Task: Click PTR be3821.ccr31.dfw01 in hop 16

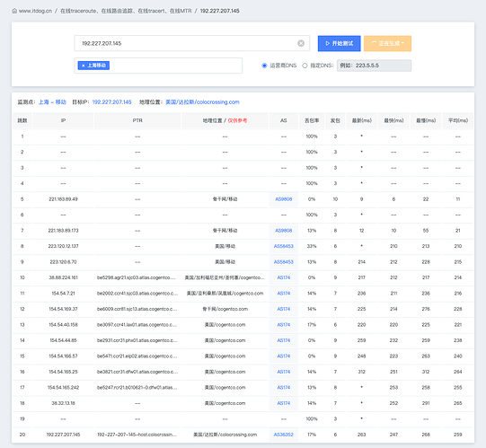Action: (137, 372)
